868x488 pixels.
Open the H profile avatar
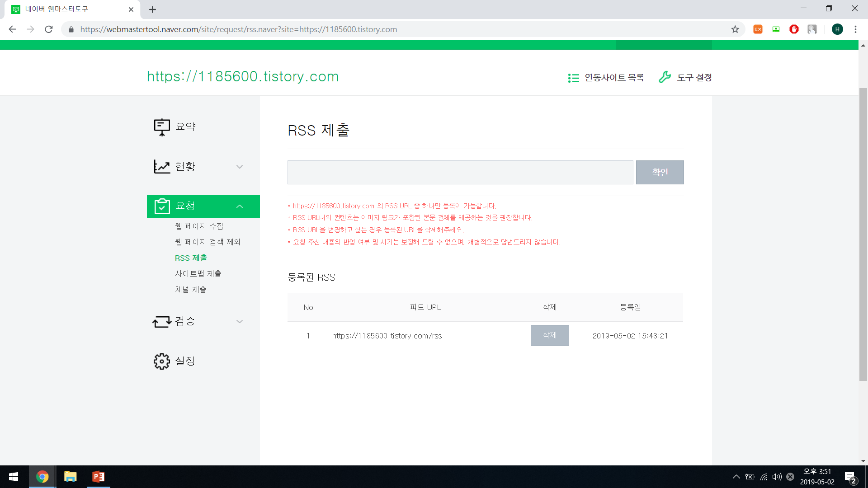click(837, 29)
